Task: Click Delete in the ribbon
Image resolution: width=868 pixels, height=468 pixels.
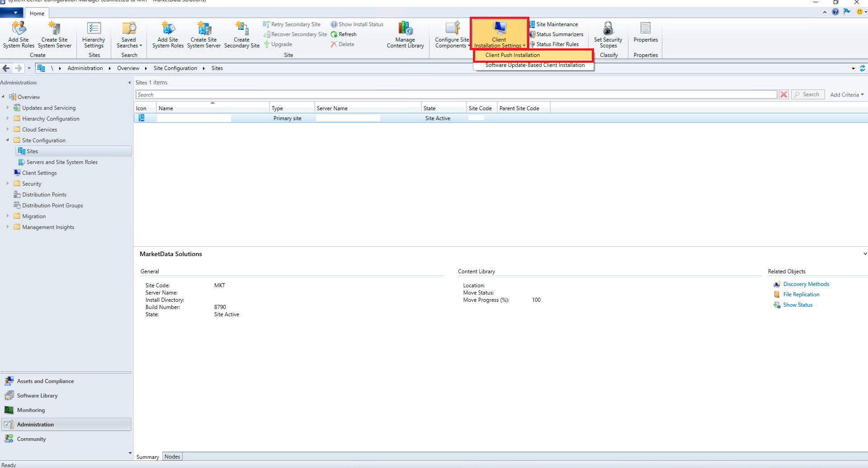Action: click(343, 44)
